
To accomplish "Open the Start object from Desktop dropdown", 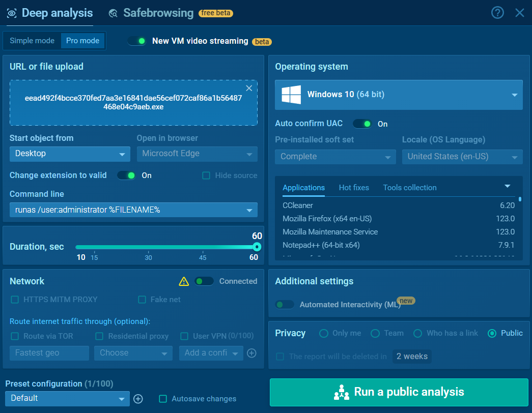I will (x=70, y=154).
